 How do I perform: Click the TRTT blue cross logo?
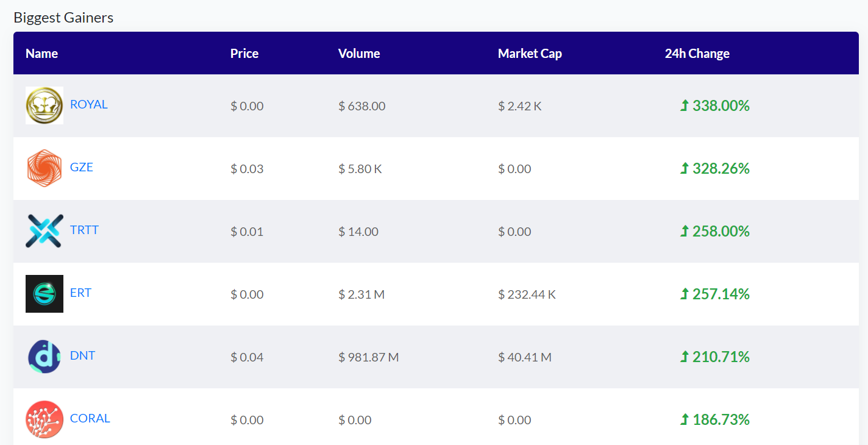click(x=44, y=231)
